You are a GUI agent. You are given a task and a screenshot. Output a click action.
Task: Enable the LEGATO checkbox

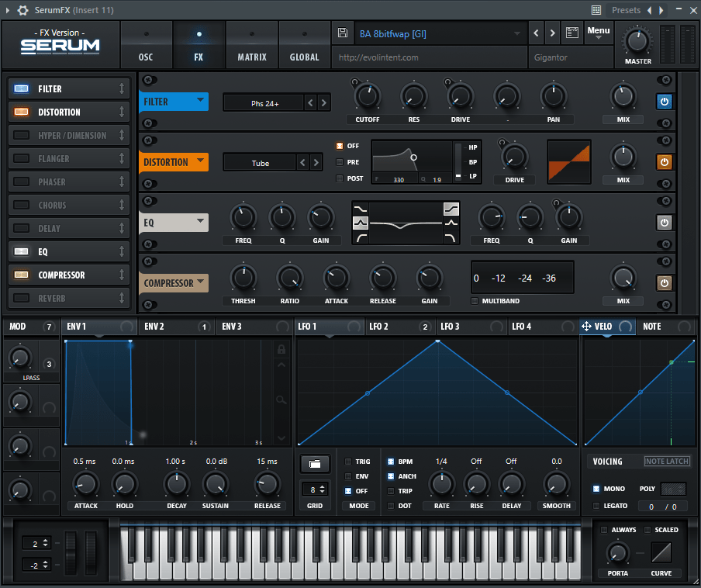click(596, 506)
